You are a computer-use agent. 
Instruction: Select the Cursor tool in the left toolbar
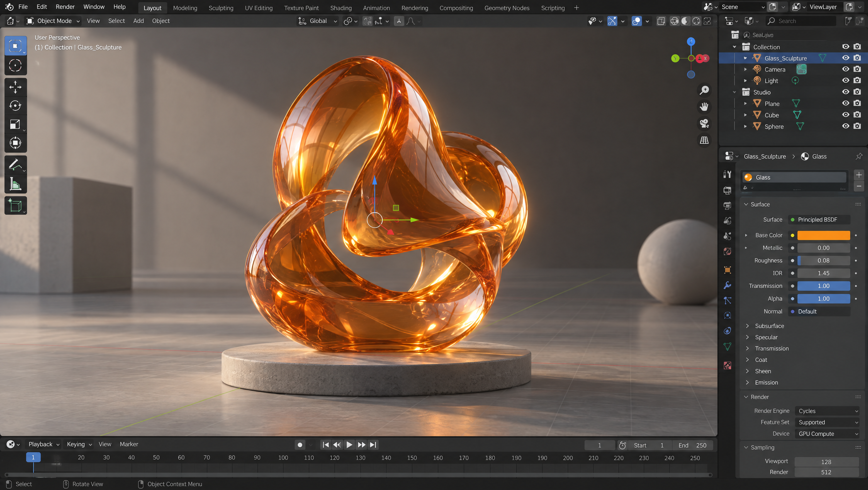[x=15, y=65]
